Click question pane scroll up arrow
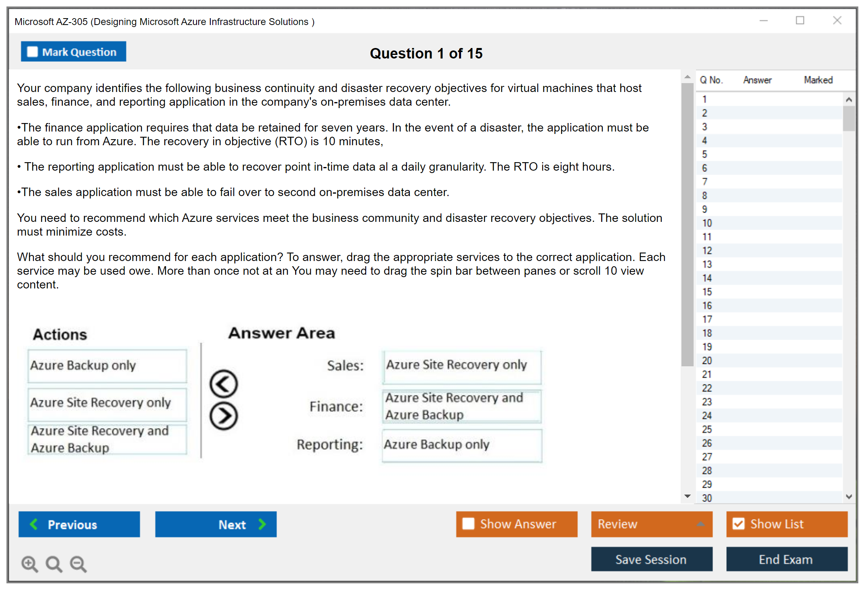The image size is (868, 593). tap(687, 77)
